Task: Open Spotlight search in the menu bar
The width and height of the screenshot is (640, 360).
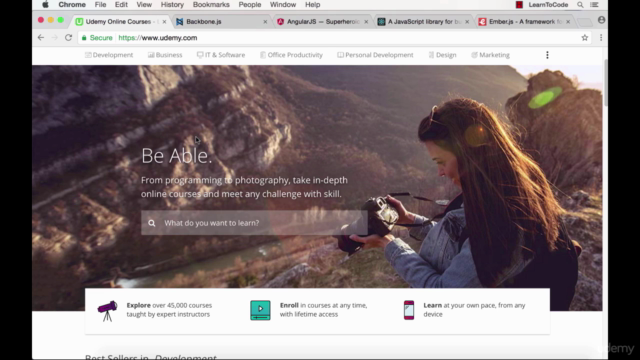Action: coord(580,4)
